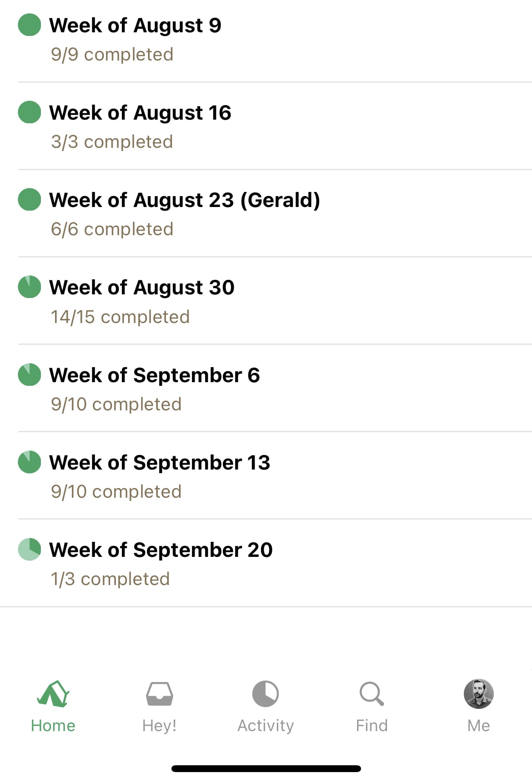Click progress pie for Week of August 16

coord(30,112)
